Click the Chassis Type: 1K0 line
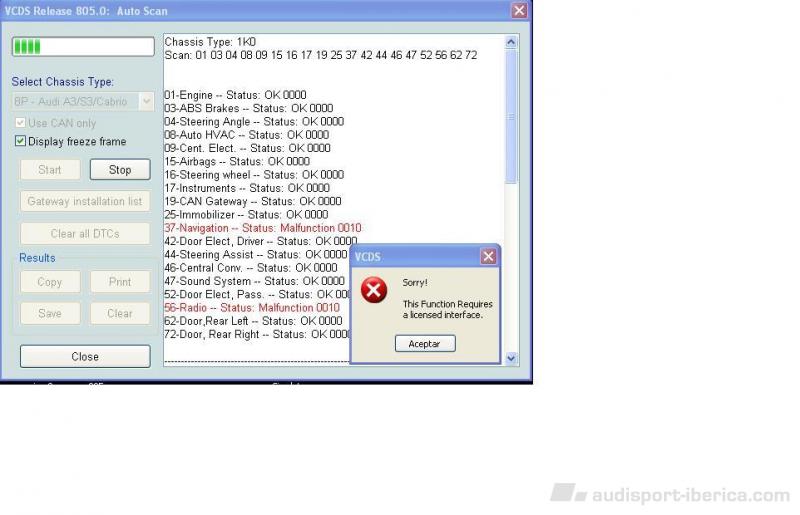The image size is (800, 515). pyautogui.click(x=210, y=42)
